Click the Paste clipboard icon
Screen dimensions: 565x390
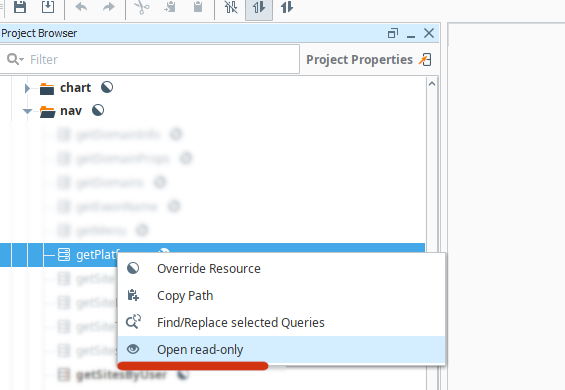[198, 6]
